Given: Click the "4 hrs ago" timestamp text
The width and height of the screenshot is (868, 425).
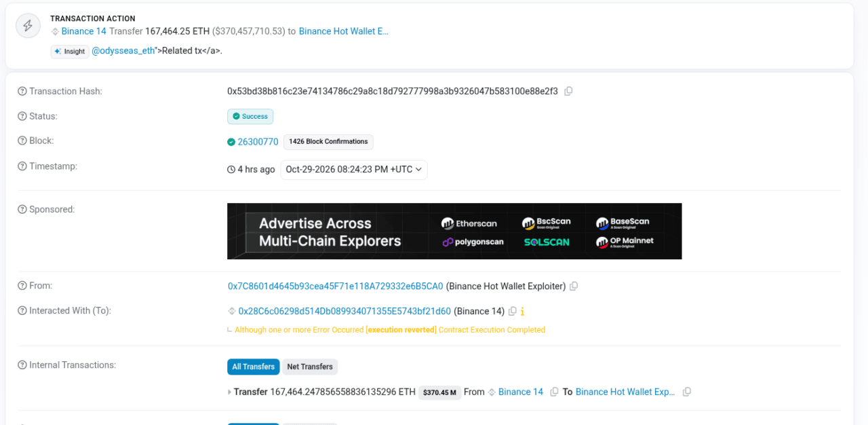Looking at the screenshot, I should pyautogui.click(x=256, y=169).
